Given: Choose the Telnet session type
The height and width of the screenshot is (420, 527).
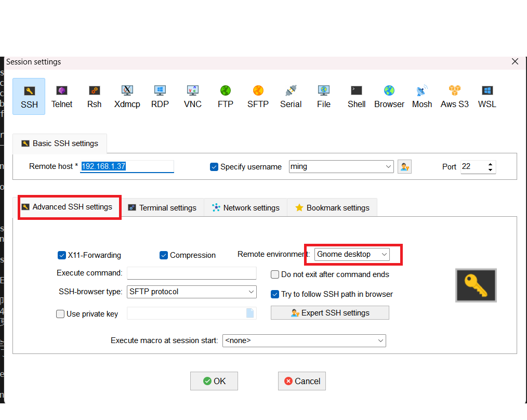Looking at the screenshot, I should [x=61, y=96].
